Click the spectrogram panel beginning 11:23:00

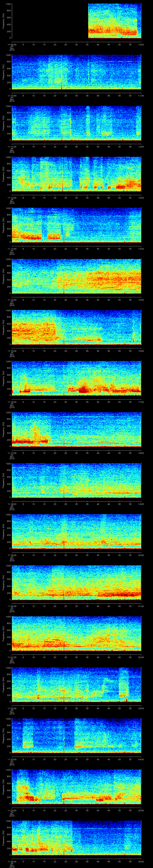[x=77, y=736]
